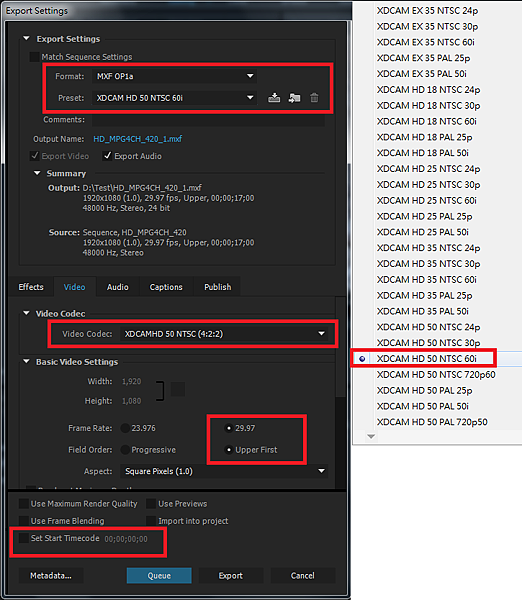Toggle the Export Audio checkbox
The width and height of the screenshot is (522, 600).
click(x=107, y=156)
